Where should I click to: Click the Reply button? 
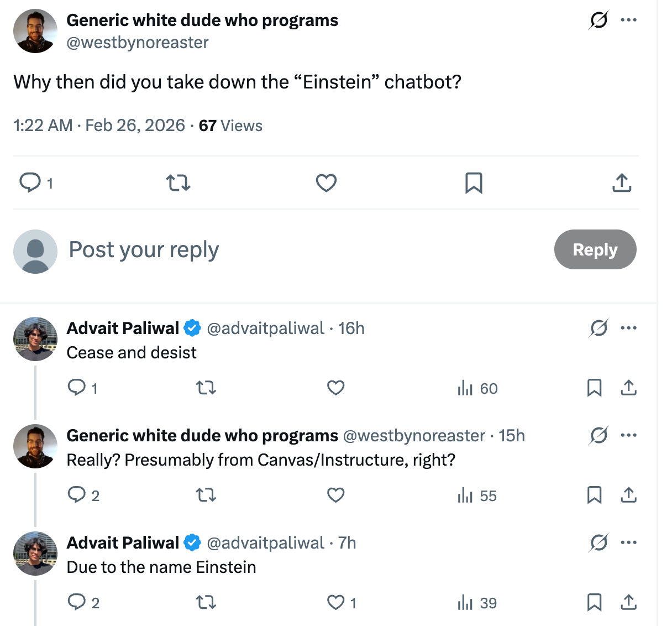pos(595,249)
